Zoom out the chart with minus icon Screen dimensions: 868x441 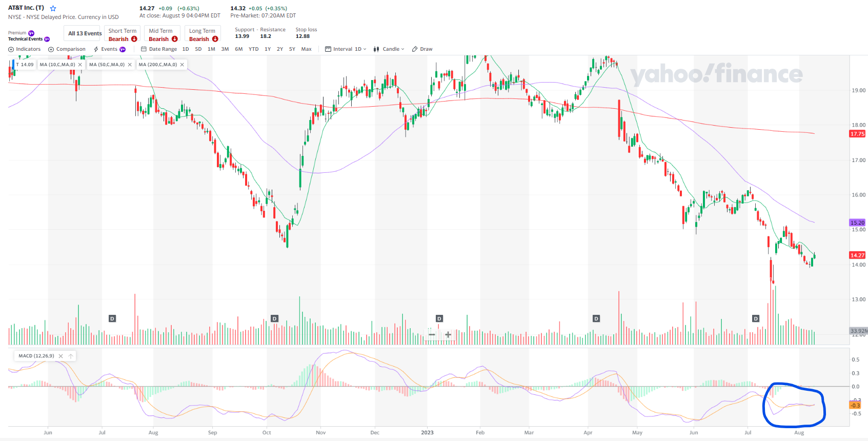(432, 335)
